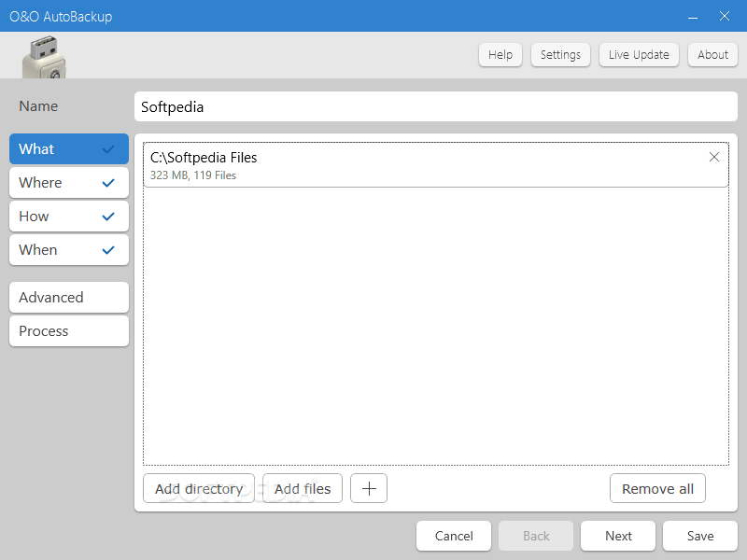Open the Process section
Viewport: 747px width, 560px height.
click(69, 331)
